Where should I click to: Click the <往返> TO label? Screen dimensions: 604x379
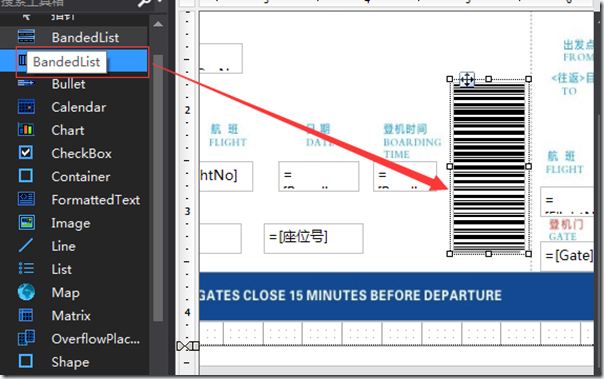[x=572, y=84]
